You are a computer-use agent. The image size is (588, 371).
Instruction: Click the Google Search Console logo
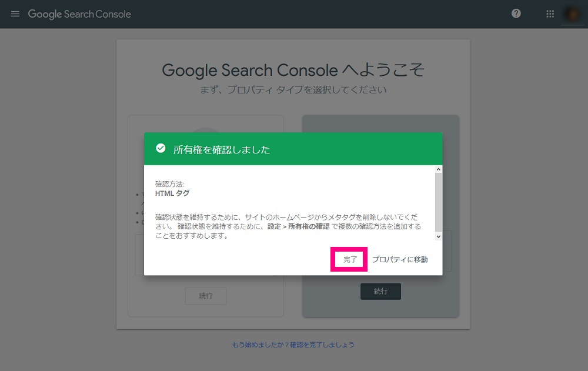(x=79, y=14)
